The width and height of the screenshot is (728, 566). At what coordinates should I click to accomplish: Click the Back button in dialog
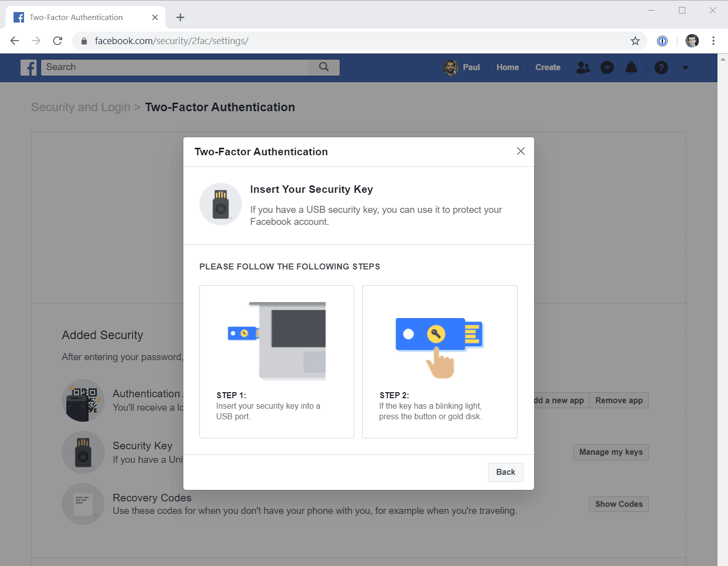click(x=506, y=472)
